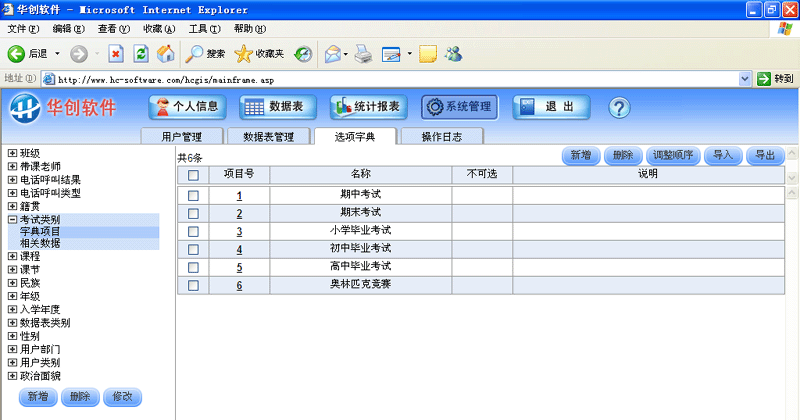Open 个人信息 personal info
Image resolution: width=800 pixels, height=420 pixels.
pos(187,107)
